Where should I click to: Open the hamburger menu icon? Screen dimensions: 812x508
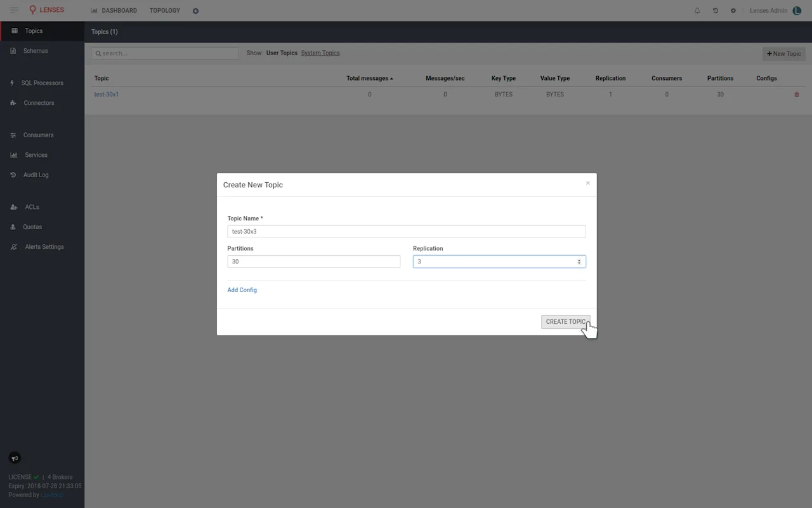[x=14, y=10]
